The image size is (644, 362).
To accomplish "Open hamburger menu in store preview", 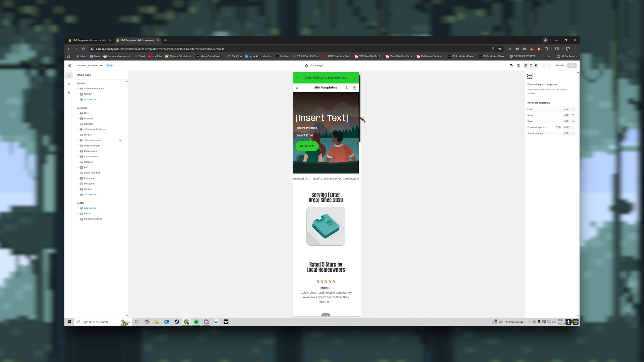I will coord(297,88).
